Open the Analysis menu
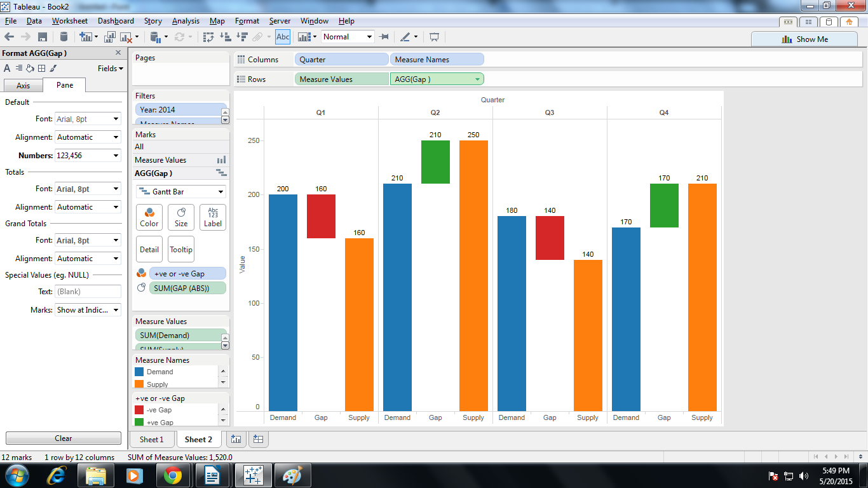 pyautogui.click(x=186, y=21)
